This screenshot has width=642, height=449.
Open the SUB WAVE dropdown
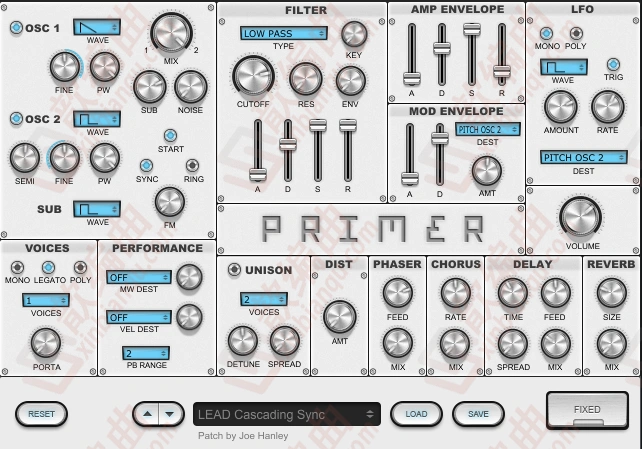coord(97,209)
